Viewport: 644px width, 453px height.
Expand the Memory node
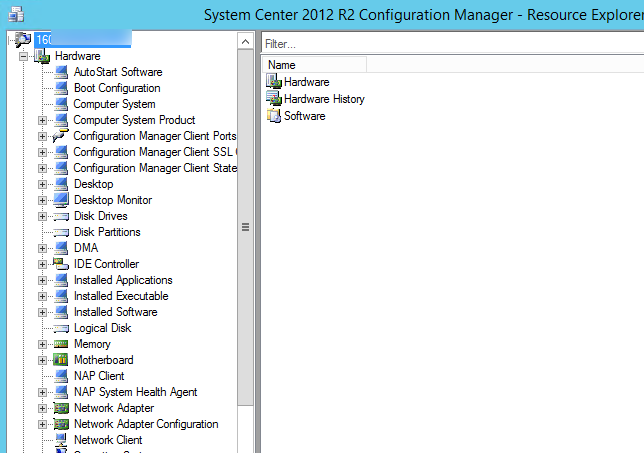42,345
